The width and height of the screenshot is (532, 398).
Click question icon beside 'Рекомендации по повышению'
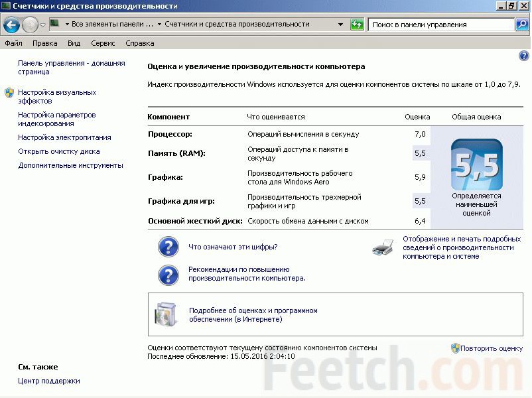pos(168,275)
